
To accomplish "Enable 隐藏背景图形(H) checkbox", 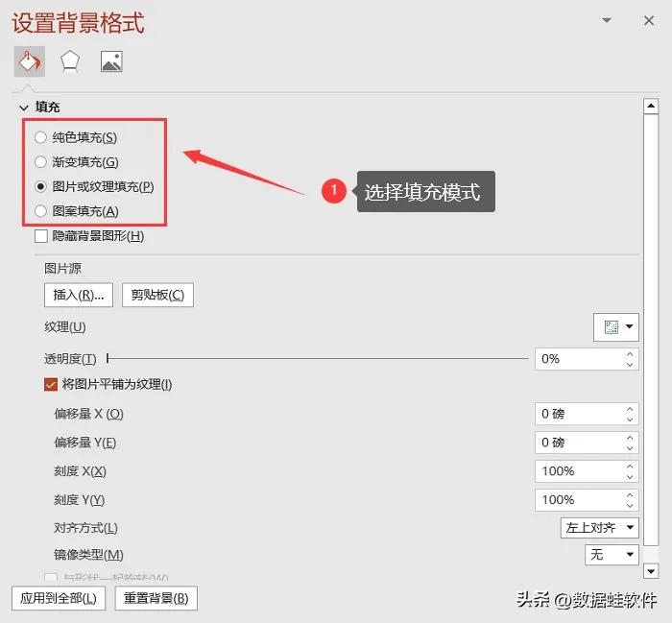I will coord(41,236).
